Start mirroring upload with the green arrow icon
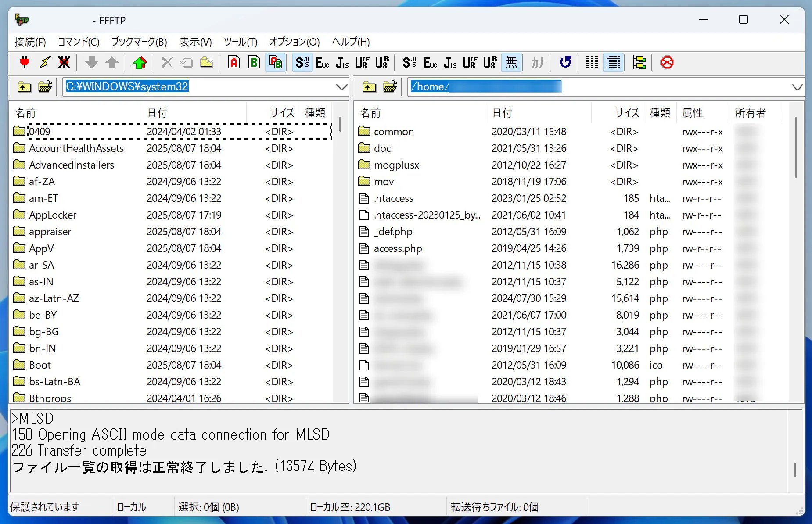Viewport: 812px width, 524px height. click(140, 62)
